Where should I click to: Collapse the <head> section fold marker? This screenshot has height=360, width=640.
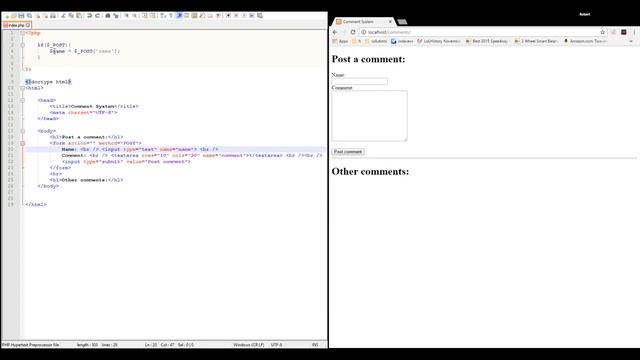(x=23, y=100)
